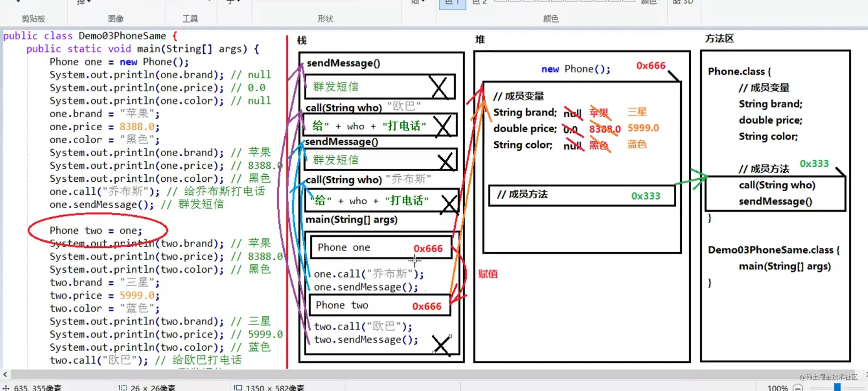This screenshot has width=868, height=391.
Task: Click the 'new Phone();' text in the heap
Action: 576,69
